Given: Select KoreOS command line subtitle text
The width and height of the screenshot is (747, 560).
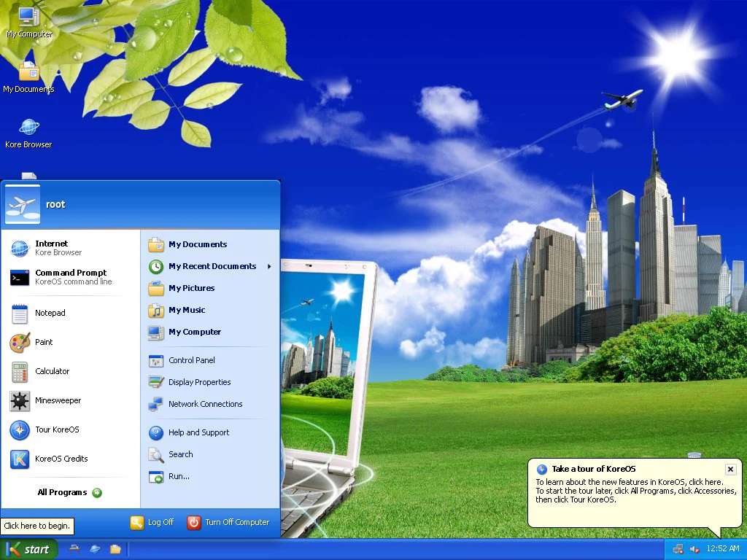Looking at the screenshot, I should 74,282.
